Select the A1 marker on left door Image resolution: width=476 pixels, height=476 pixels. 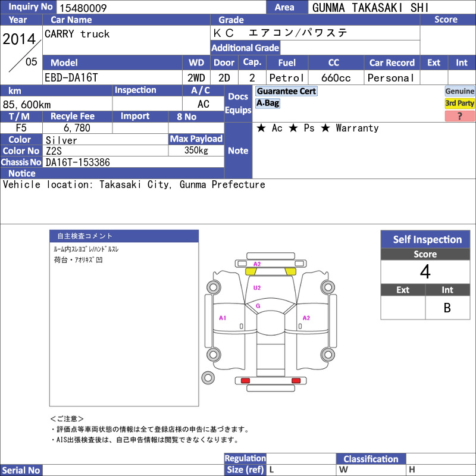click(x=223, y=318)
